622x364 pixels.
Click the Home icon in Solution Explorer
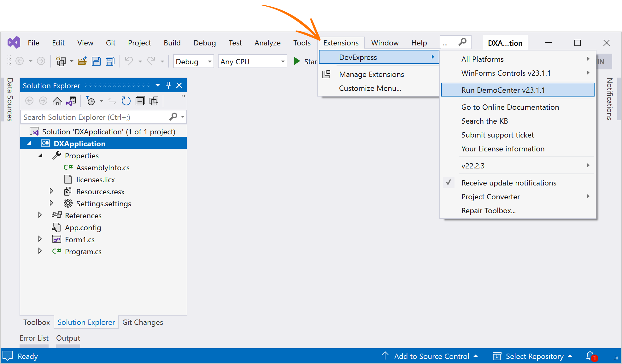(x=57, y=101)
